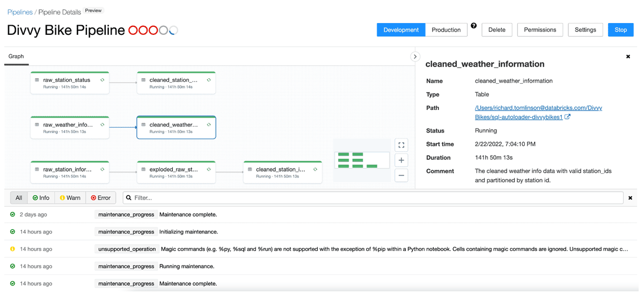Image resolution: width=644 pixels, height=301 pixels.
Task: Zoom in on the pipeline graph
Action: [401, 160]
